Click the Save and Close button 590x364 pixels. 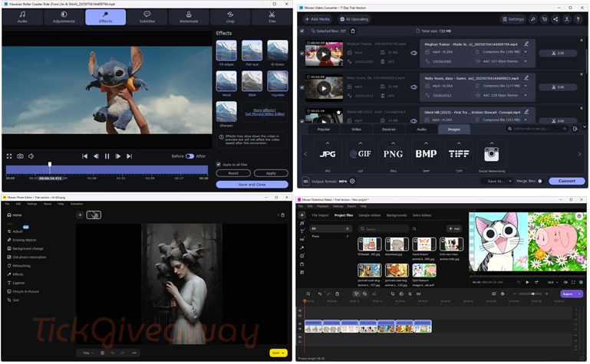point(252,185)
